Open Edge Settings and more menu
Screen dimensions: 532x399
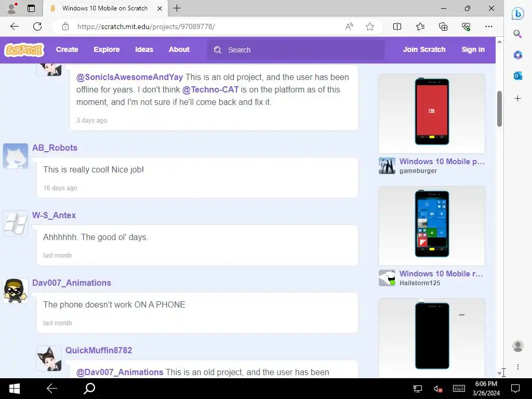[488, 26]
